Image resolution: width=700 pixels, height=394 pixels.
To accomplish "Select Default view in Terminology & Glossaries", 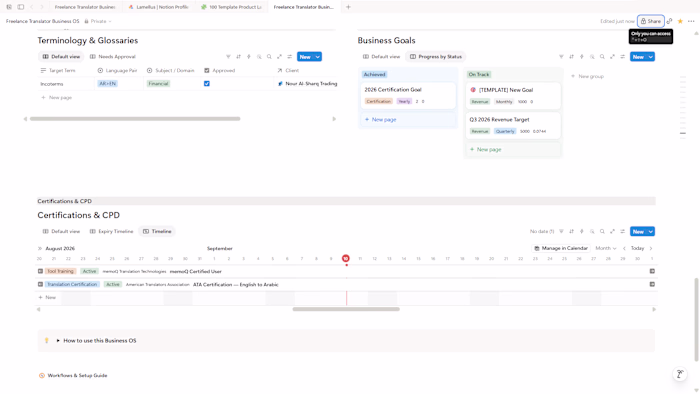I will coord(61,57).
